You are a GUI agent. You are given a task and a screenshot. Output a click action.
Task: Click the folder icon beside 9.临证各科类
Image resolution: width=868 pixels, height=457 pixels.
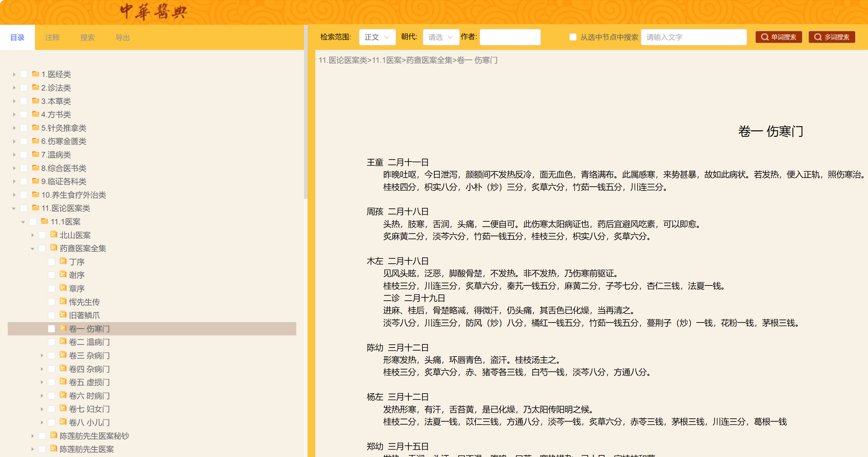[x=35, y=181]
